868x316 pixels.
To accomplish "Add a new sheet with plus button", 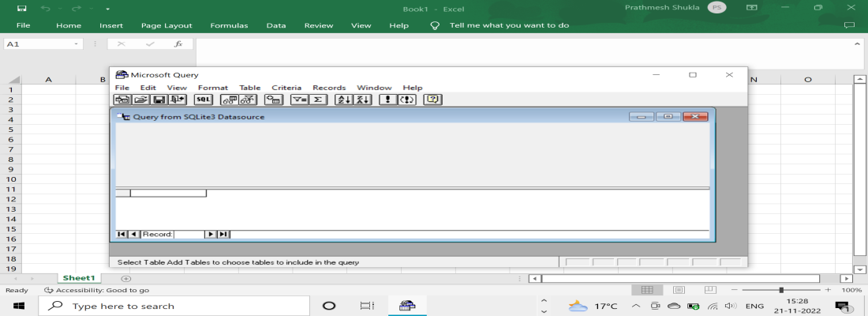I will click(125, 278).
